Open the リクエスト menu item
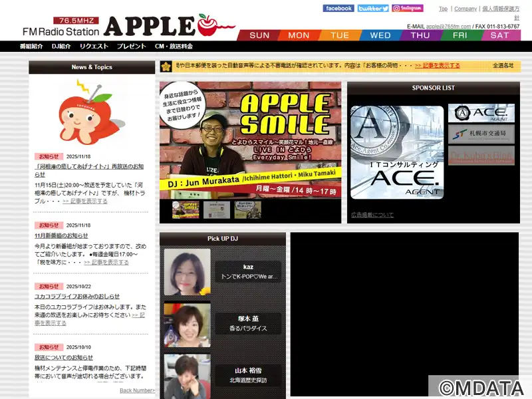The image size is (532, 399). click(x=94, y=46)
